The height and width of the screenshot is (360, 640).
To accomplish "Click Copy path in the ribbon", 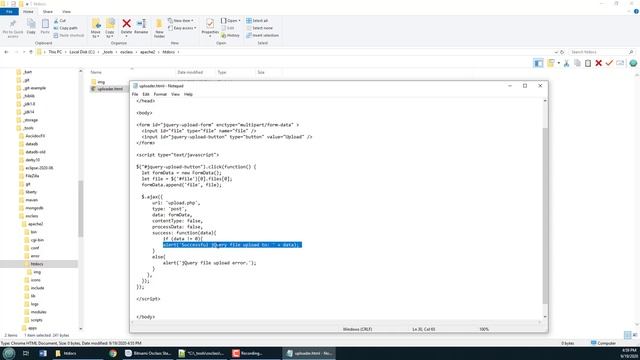I will (65, 28).
